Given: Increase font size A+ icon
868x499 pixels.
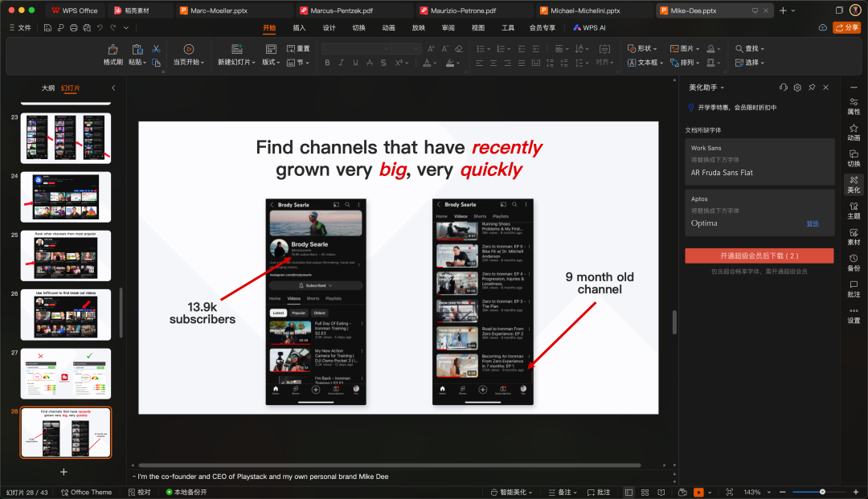Looking at the screenshot, I should 432,49.
